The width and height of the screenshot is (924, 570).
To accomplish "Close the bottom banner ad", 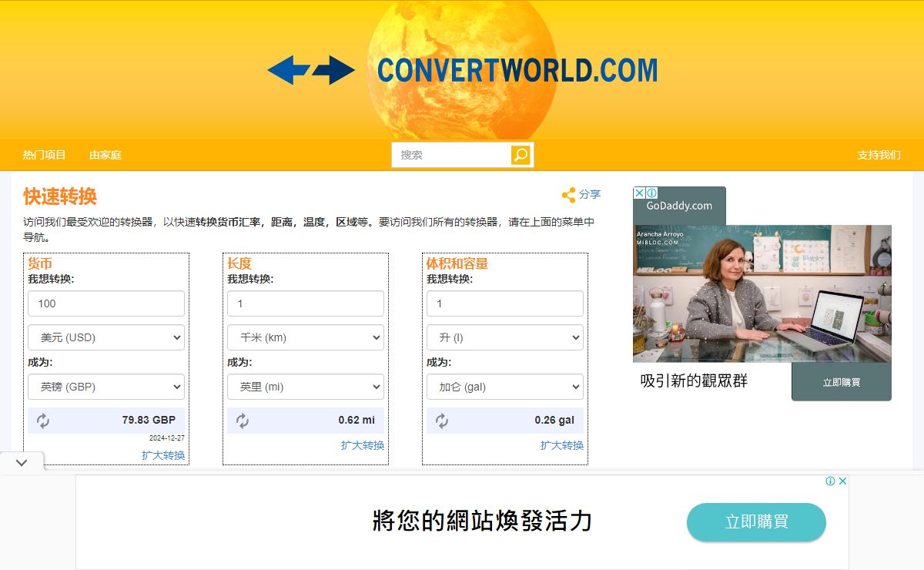I will [842, 481].
